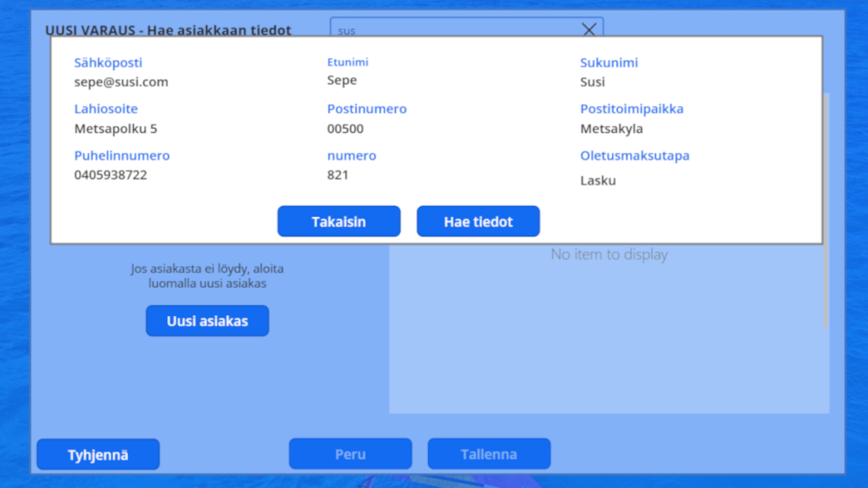This screenshot has height=488, width=868.
Task: Select the last name value Susi
Action: [593, 82]
